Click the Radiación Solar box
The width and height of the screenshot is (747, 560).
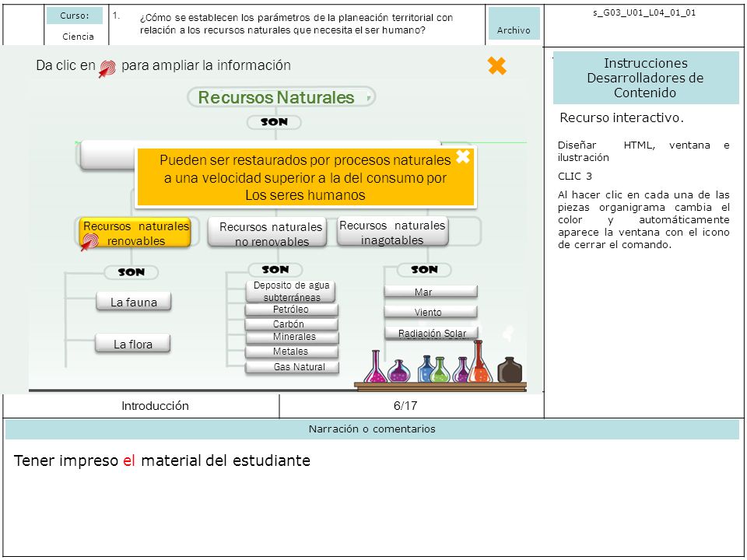[430, 333]
